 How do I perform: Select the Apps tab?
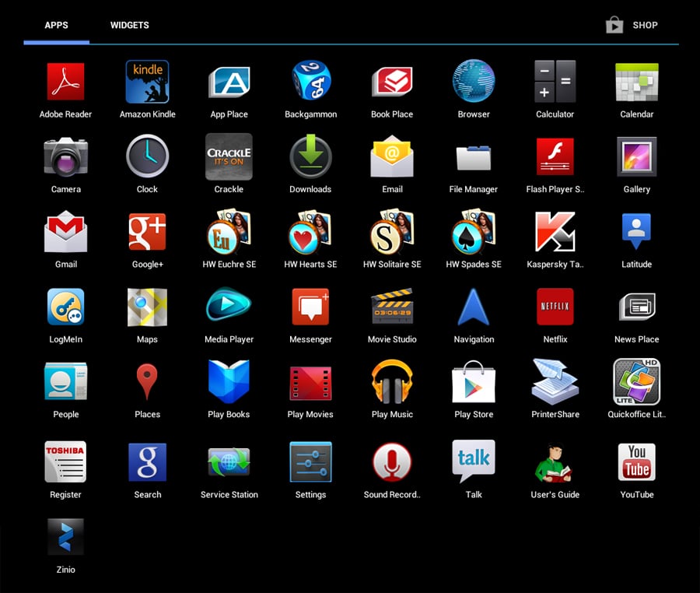tap(56, 25)
